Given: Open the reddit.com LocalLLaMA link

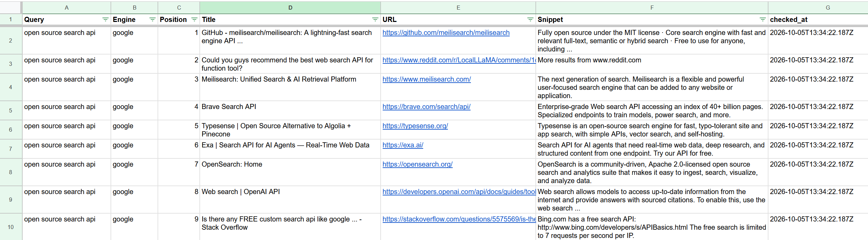Looking at the screenshot, I should tap(459, 60).
